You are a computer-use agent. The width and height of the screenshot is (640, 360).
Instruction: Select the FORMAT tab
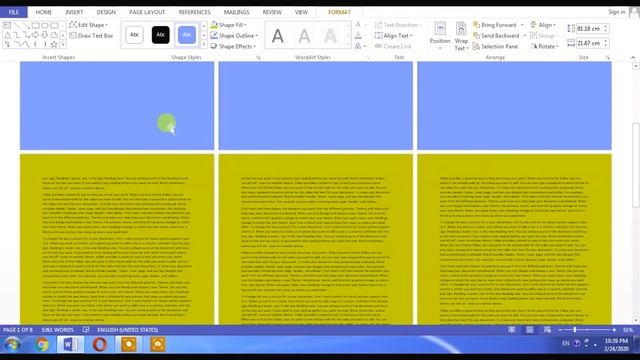[339, 12]
